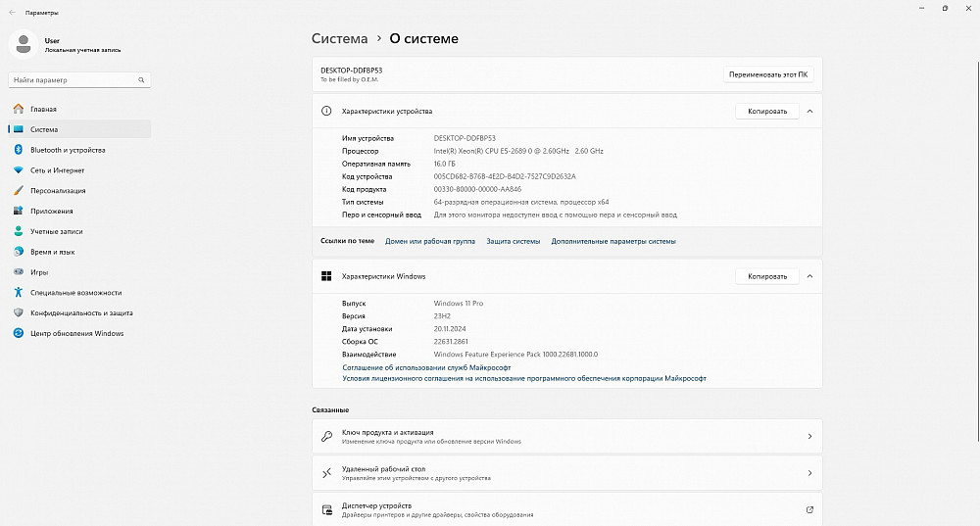Open the chevron of Ключ продукта и активация

click(x=809, y=436)
